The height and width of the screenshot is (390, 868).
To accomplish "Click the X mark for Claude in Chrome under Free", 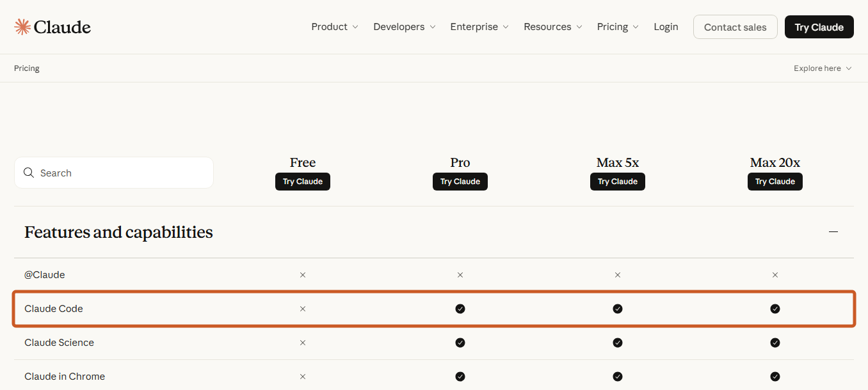I will click(x=303, y=377).
